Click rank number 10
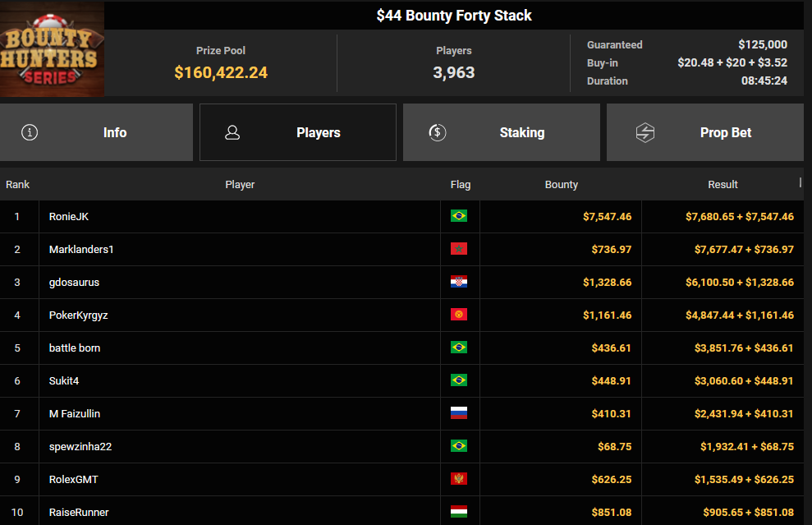The image size is (812, 525). pos(17,513)
